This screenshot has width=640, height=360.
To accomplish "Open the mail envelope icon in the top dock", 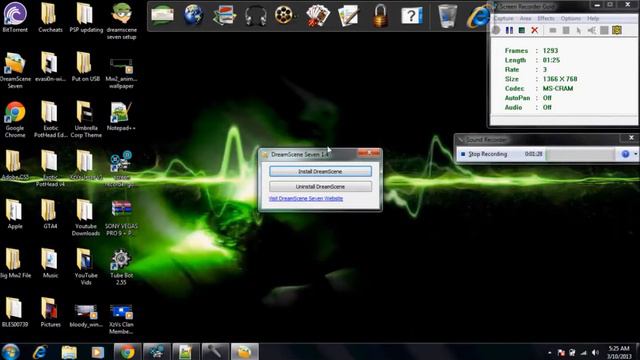I will (162, 16).
